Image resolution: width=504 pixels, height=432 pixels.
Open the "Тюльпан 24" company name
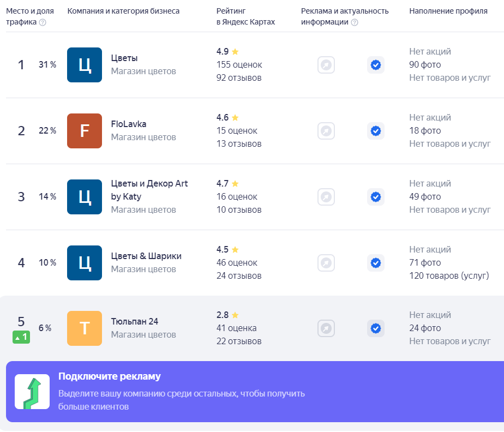[135, 321]
